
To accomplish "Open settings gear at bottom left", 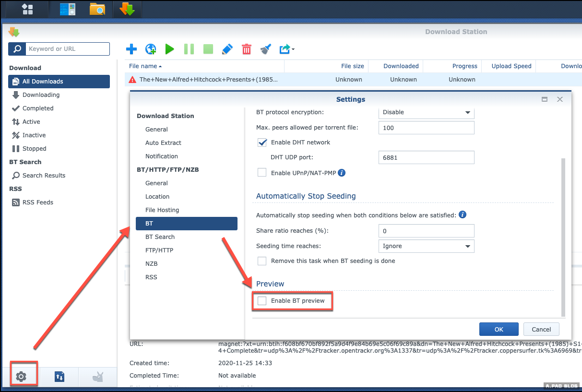I will pyautogui.click(x=21, y=377).
